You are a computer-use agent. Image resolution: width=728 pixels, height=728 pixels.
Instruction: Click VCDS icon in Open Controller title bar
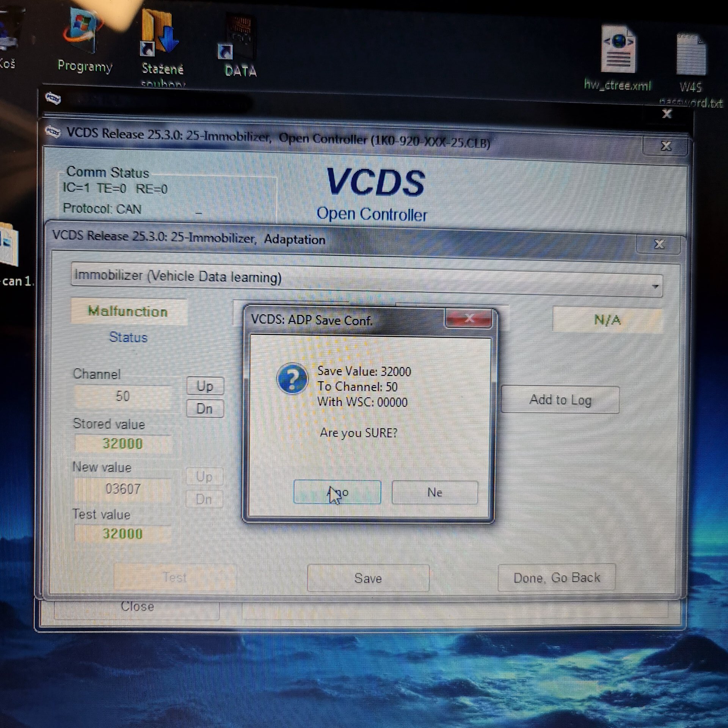click(x=53, y=132)
